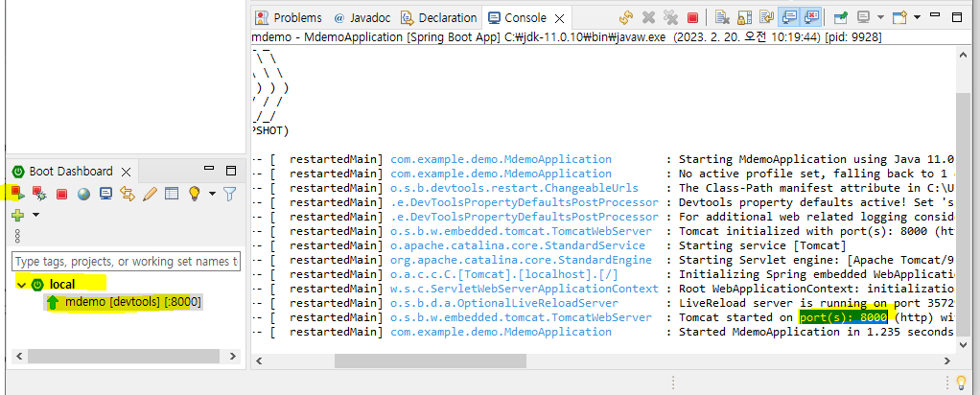Select the Console tab

pos(518,17)
